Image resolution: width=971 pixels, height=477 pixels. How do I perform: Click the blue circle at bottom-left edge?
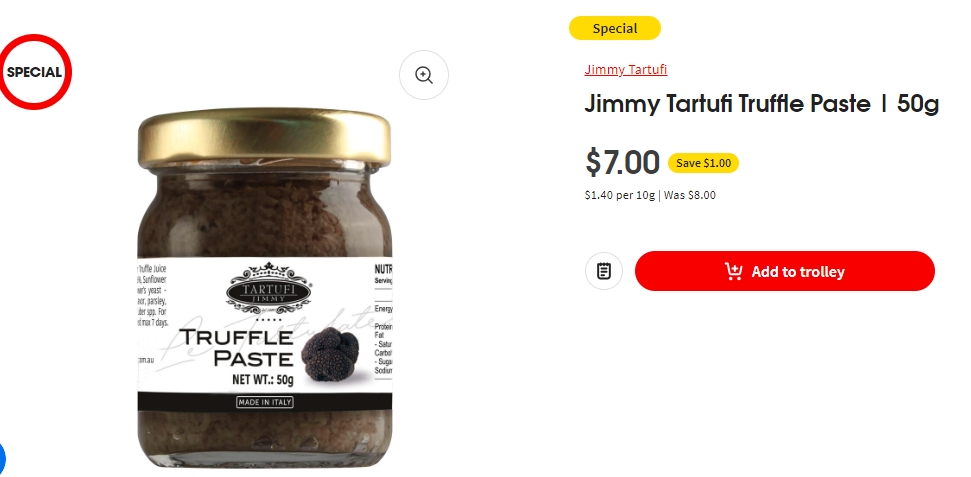pos(2,460)
